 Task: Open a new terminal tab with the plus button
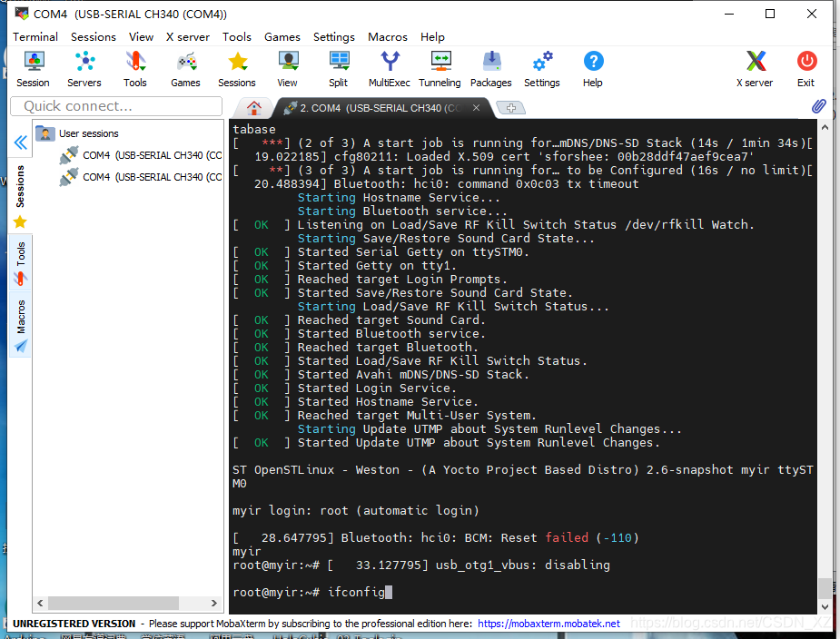point(510,106)
